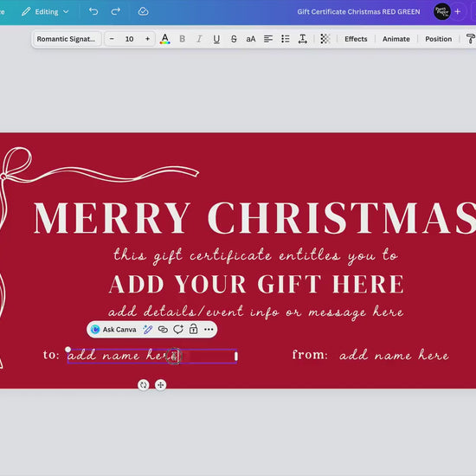Select the 'add name here' text after from:

click(x=394, y=355)
